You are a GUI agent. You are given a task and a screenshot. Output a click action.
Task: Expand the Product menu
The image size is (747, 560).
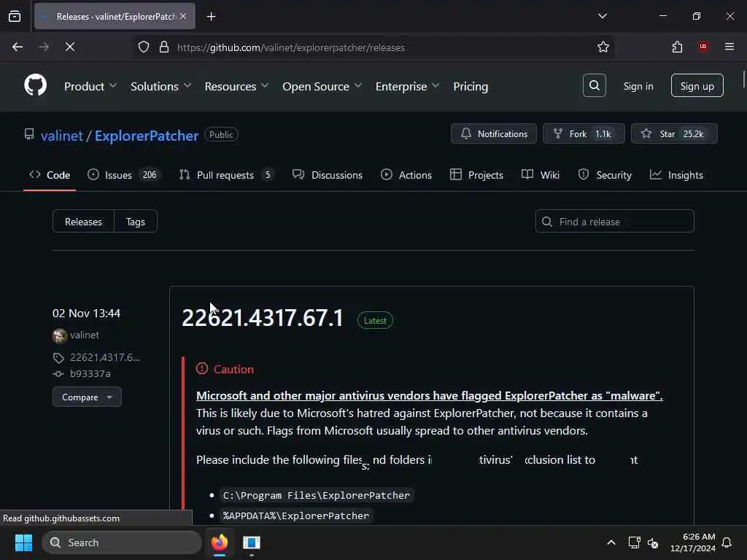(90, 86)
